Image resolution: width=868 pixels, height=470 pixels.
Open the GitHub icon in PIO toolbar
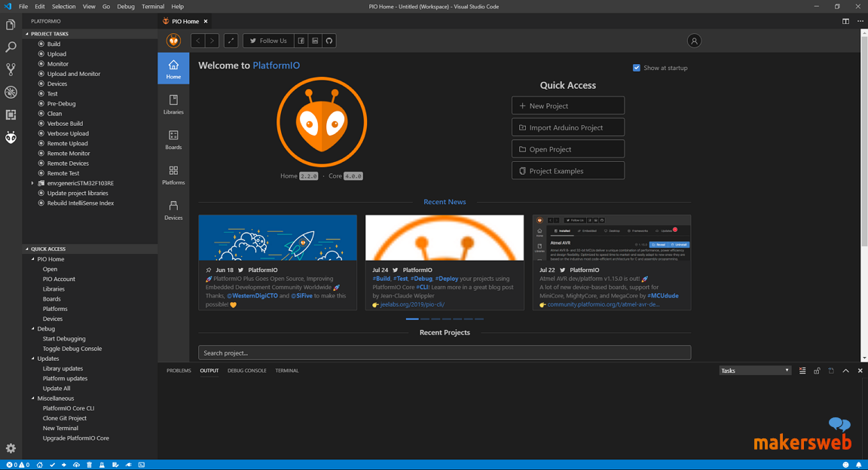tap(329, 41)
